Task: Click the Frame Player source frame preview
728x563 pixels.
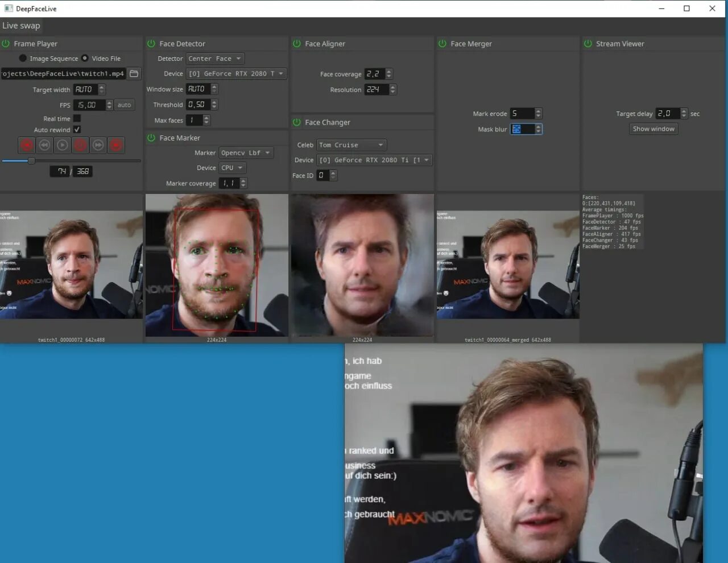Action: point(71,264)
